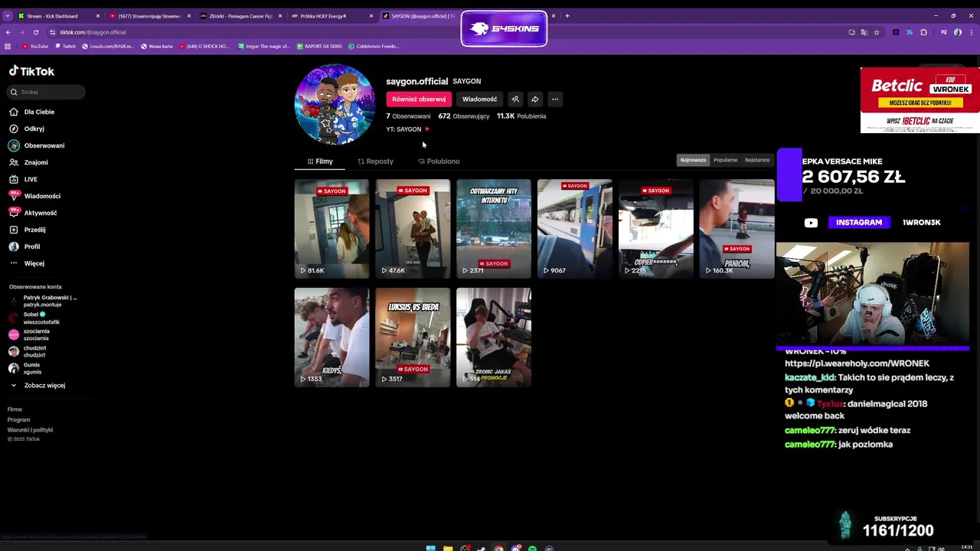Viewport: 980px width, 551px height.
Task: Open the Odtwarzamy hity internetu video
Action: (x=494, y=228)
